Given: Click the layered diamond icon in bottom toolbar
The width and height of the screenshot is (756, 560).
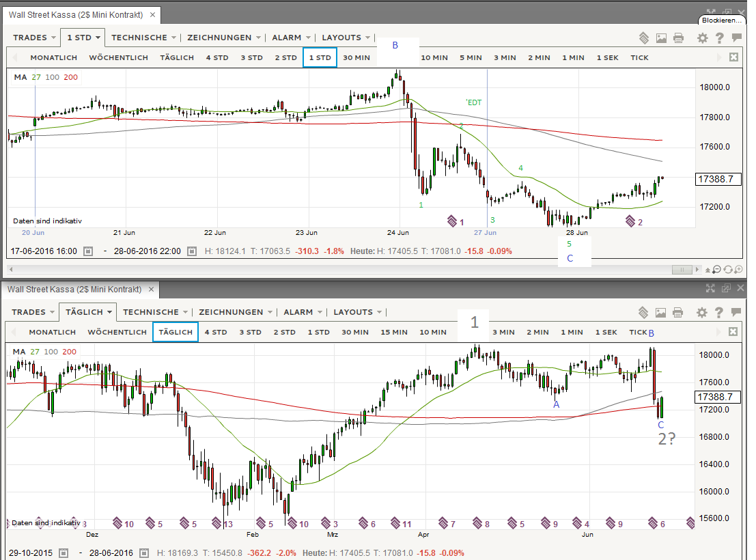Looking at the screenshot, I should tap(644, 312).
